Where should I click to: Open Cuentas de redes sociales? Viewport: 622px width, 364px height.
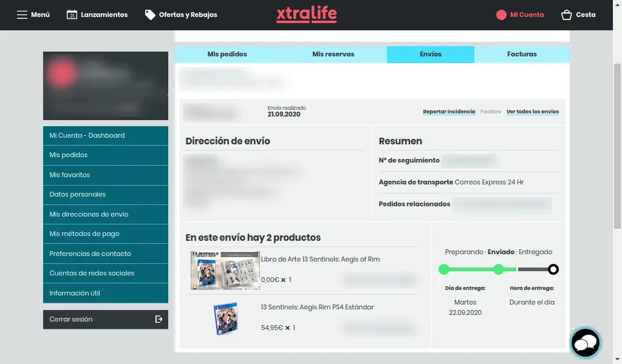[106, 273]
